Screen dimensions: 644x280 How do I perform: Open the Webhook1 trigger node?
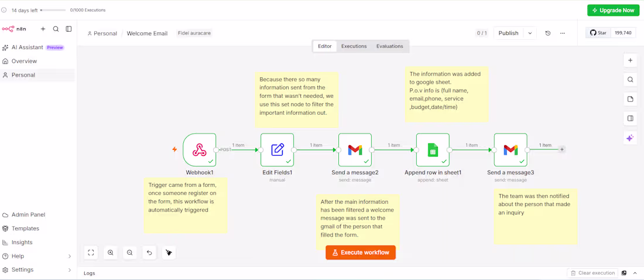tap(200, 149)
